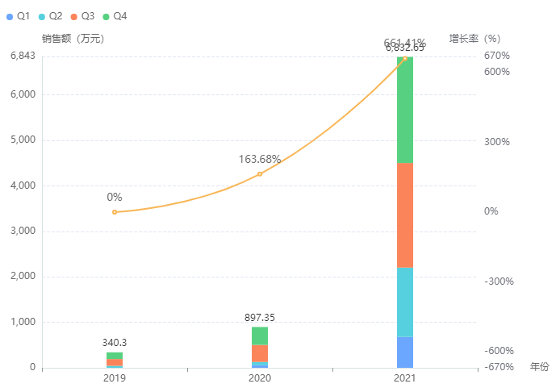The image size is (560, 392).
Task: Select the 2021 Q1 blue bar segment
Action: pyautogui.click(x=405, y=352)
